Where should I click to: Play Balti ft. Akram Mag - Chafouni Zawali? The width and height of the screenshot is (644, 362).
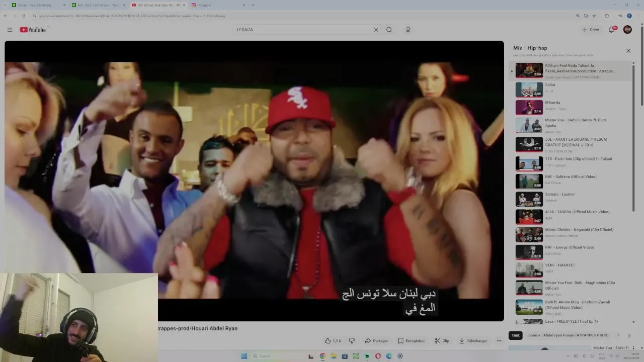tap(571, 307)
